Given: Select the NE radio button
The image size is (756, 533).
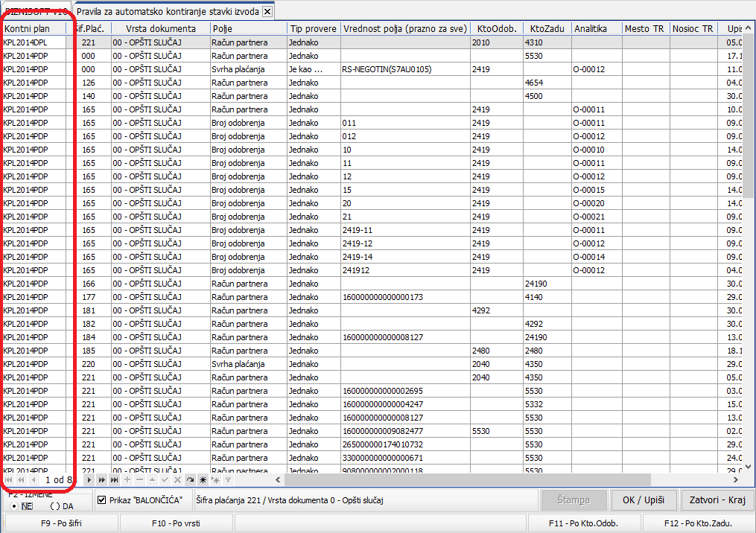Looking at the screenshot, I should pyautogui.click(x=15, y=505).
